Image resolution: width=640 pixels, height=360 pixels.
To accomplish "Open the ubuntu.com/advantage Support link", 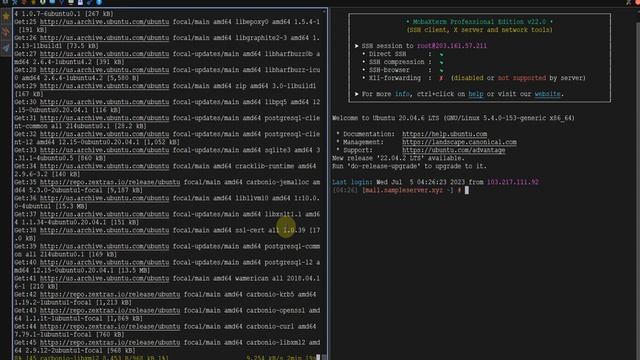I will [x=453, y=150].
